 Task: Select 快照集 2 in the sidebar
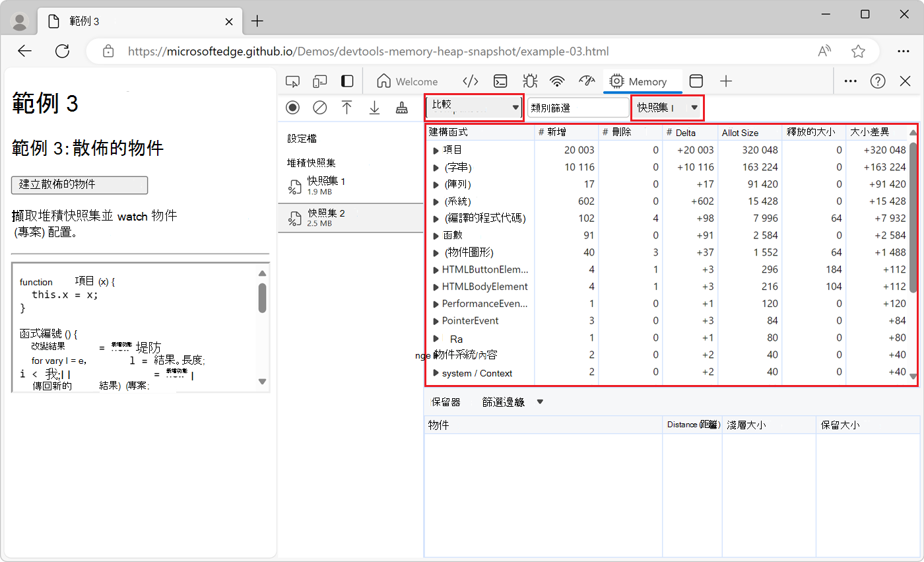350,218
